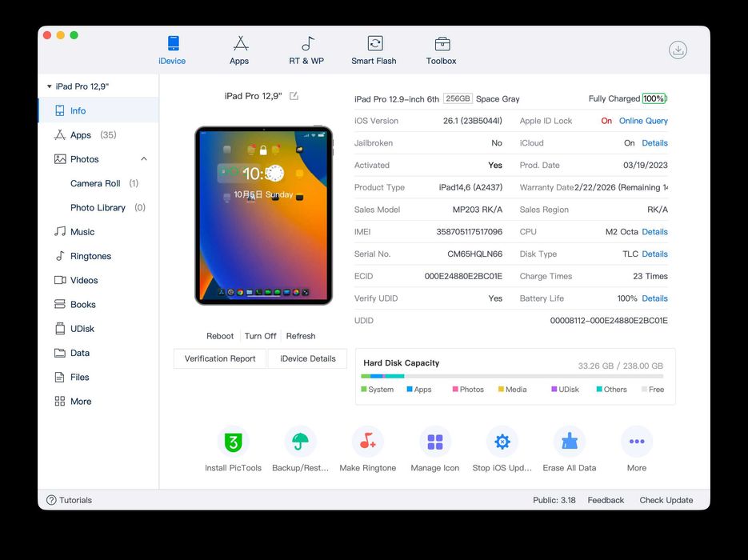Click the ECID value 000E24880E2BC01E
Viewport: 748px width, 560px height.
[x=463, y=276]
